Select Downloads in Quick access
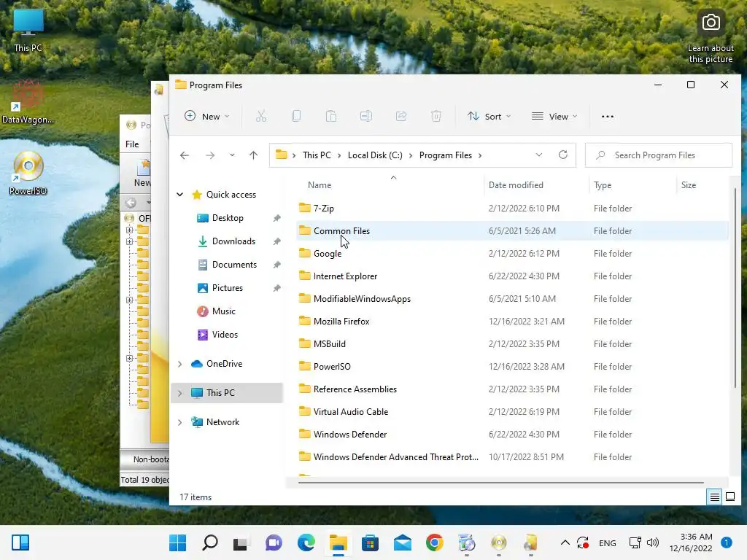747x560 pixels. click(233, 241)
